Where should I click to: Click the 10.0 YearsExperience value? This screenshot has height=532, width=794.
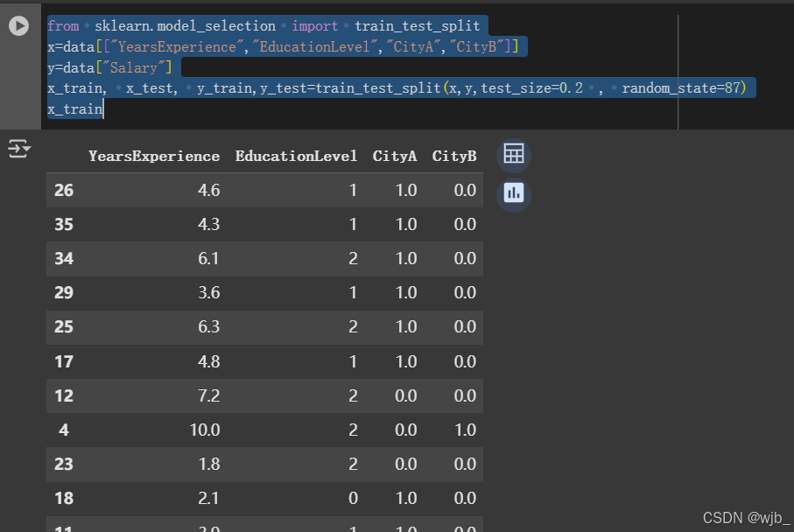205,430
